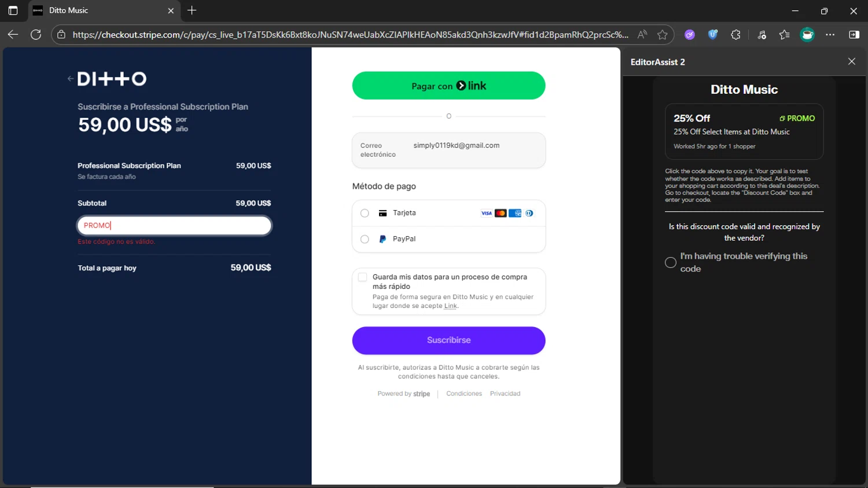Viewport: 868px width, 488px height.
Task: Click the Ditto logo
Action: (x=112, y=79)
